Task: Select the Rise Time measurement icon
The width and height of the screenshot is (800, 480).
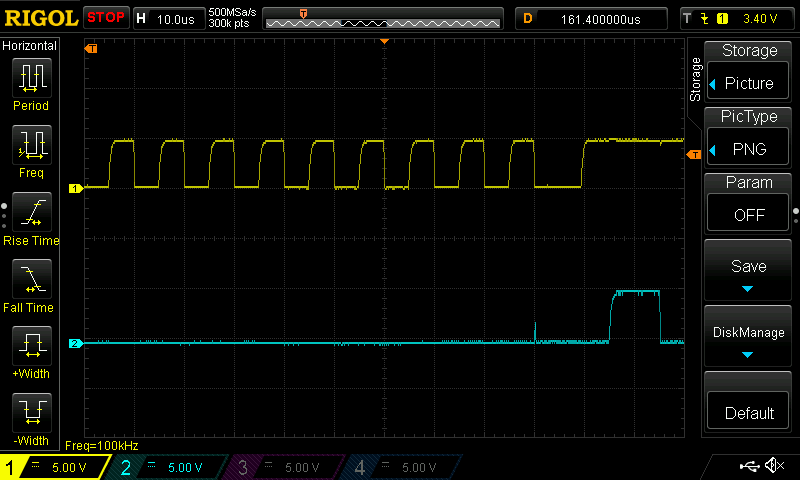Action: click(32, 212)
